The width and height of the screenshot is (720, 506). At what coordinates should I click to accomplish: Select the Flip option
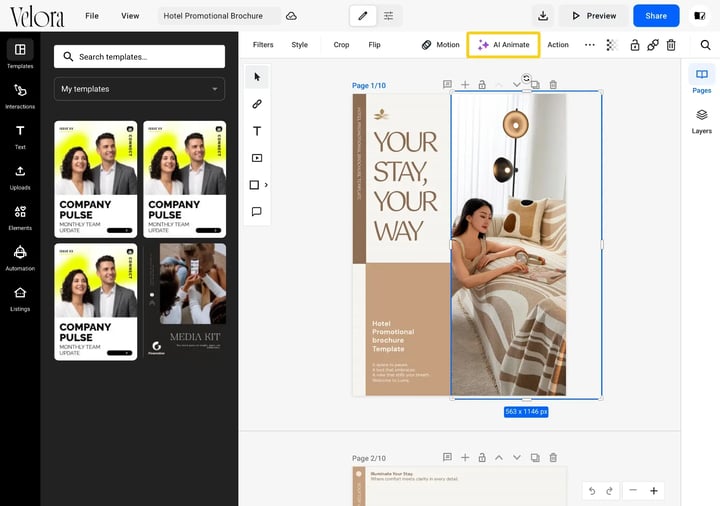point(374,45)
